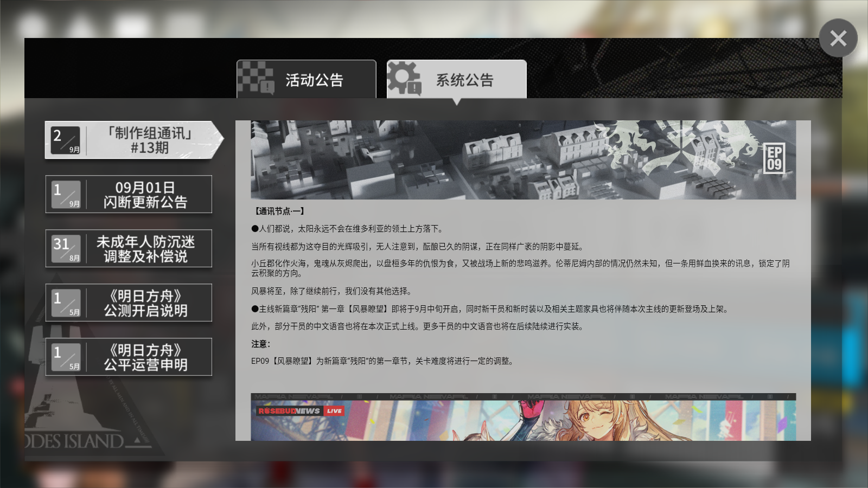The image size is (868, 488).
Task: Click the 【通讯节点·一】 heading
Action: 279,211
